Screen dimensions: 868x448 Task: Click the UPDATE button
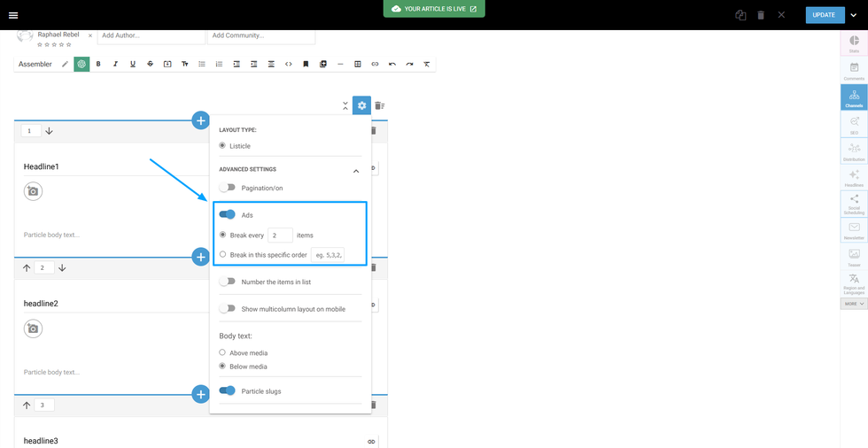[824, 15]
